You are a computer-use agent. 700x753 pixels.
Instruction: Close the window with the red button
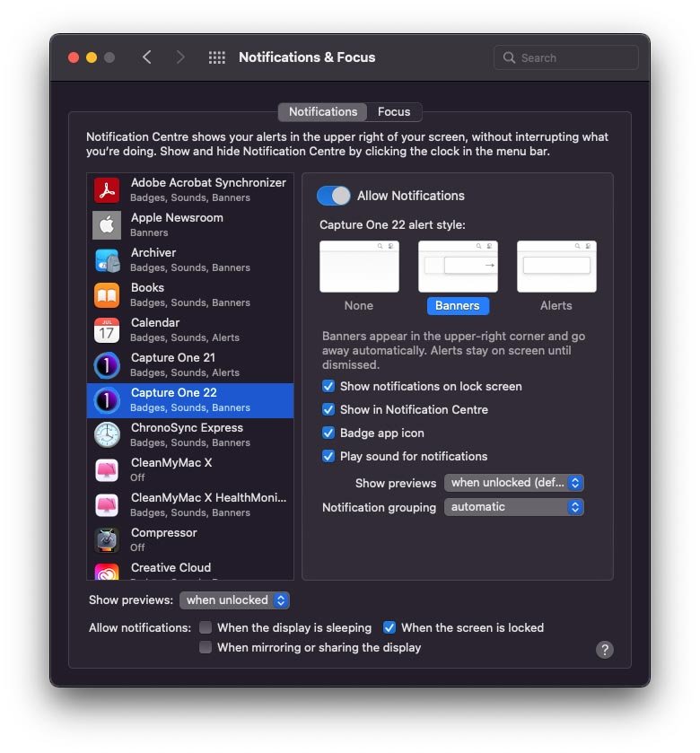click(74, 57)
